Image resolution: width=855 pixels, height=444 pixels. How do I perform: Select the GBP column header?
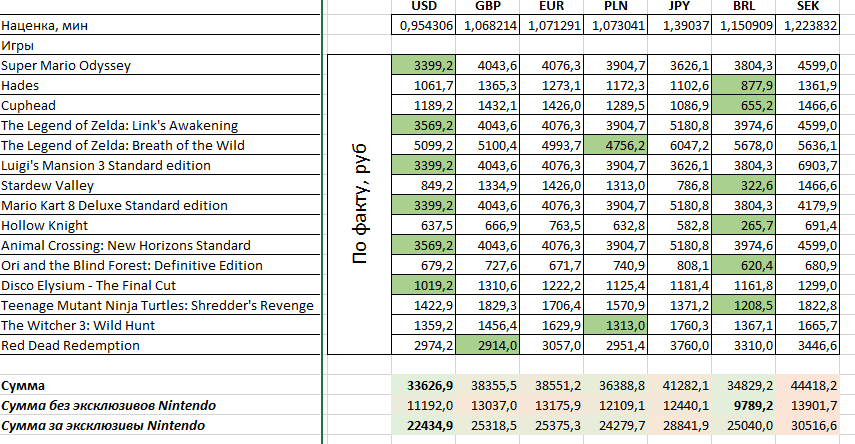(487, 7)
